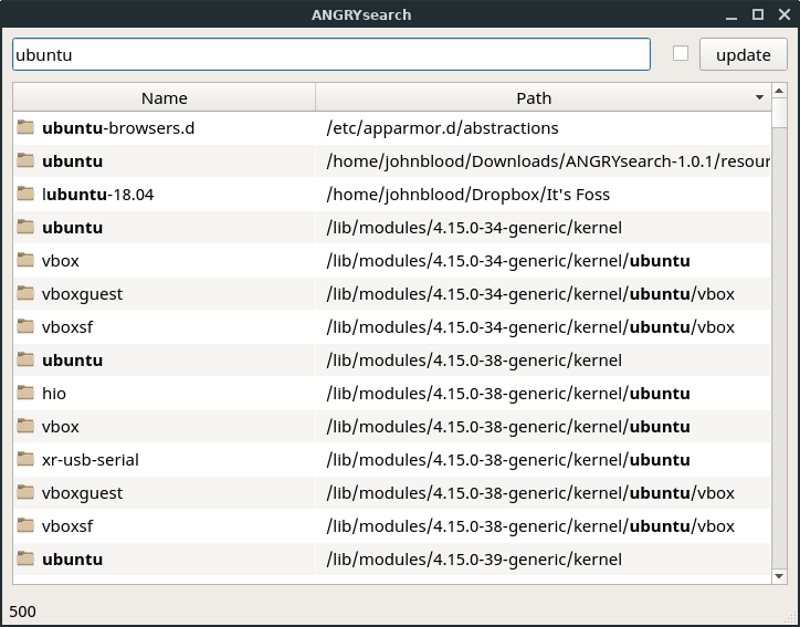This screenshot has width=800, height=627.
Task: Open the ubuntu folder icon under 4.15.0-39-generic kernel
Action: [26, 559]
